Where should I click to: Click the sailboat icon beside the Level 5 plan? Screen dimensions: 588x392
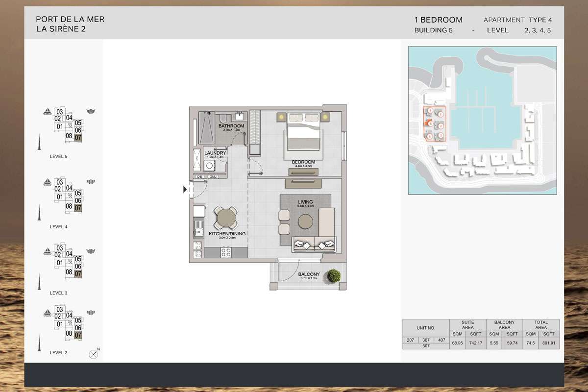point(47,111)
